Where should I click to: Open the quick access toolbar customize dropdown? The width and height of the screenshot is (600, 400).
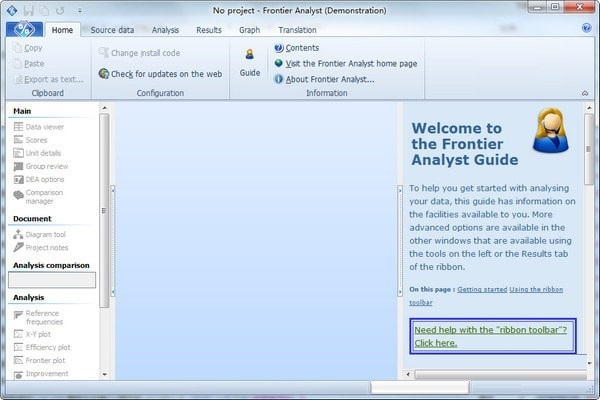tap(80, 11)
